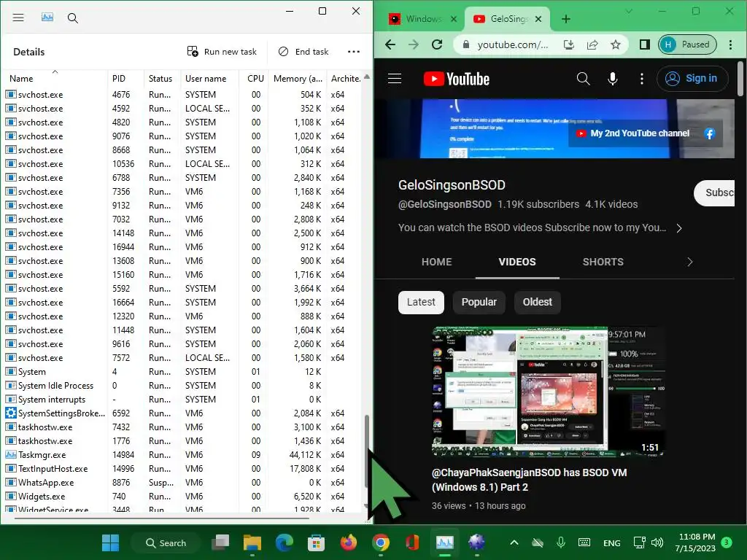This screenshot has height=560, width=747.
Task: Switch to VIDEOS channel tab
Action: pyautogui.click(x=517, y=262)
